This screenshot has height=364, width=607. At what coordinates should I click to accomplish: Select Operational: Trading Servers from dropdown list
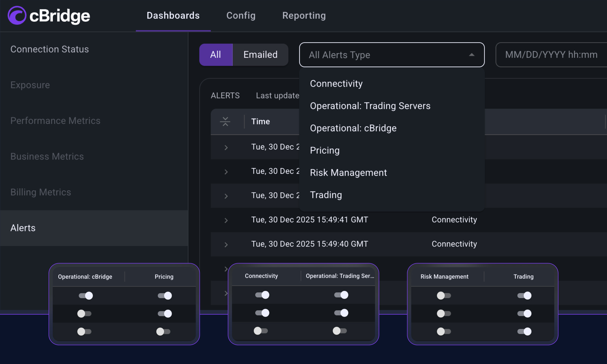click(x=370, y=106)
